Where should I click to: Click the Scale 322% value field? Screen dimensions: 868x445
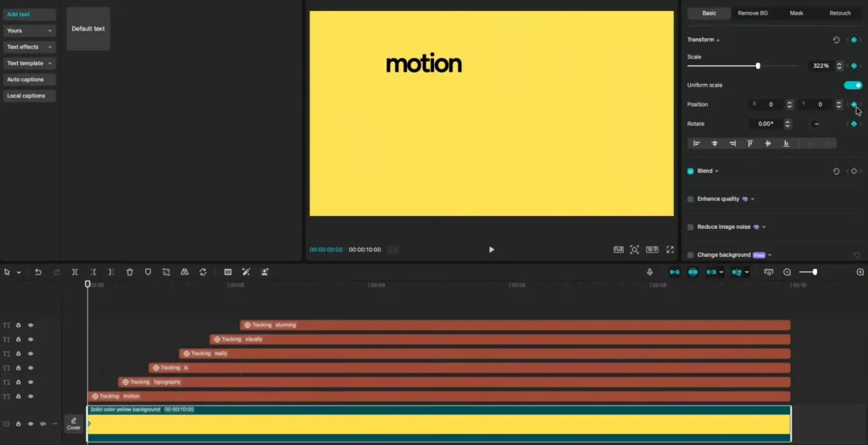coord(821,66)
